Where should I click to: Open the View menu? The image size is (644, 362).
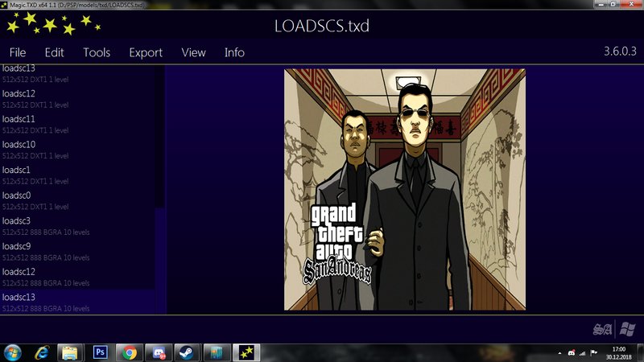pos(193,52)
